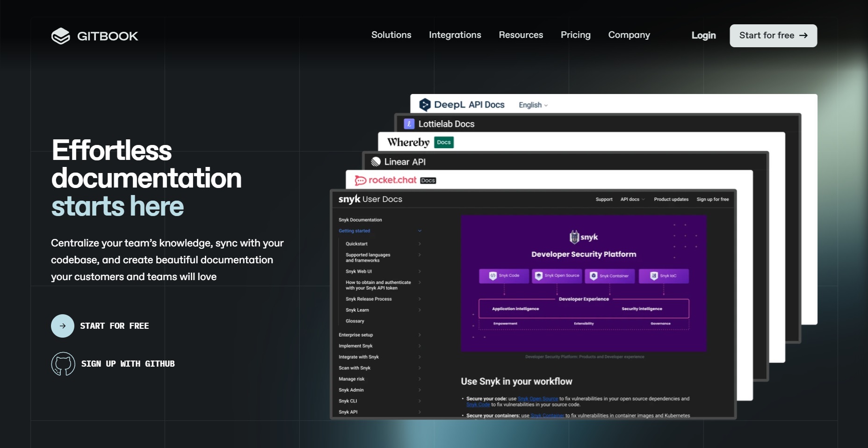Open the Solutions menu
The image size is (868, 448).
391,35
